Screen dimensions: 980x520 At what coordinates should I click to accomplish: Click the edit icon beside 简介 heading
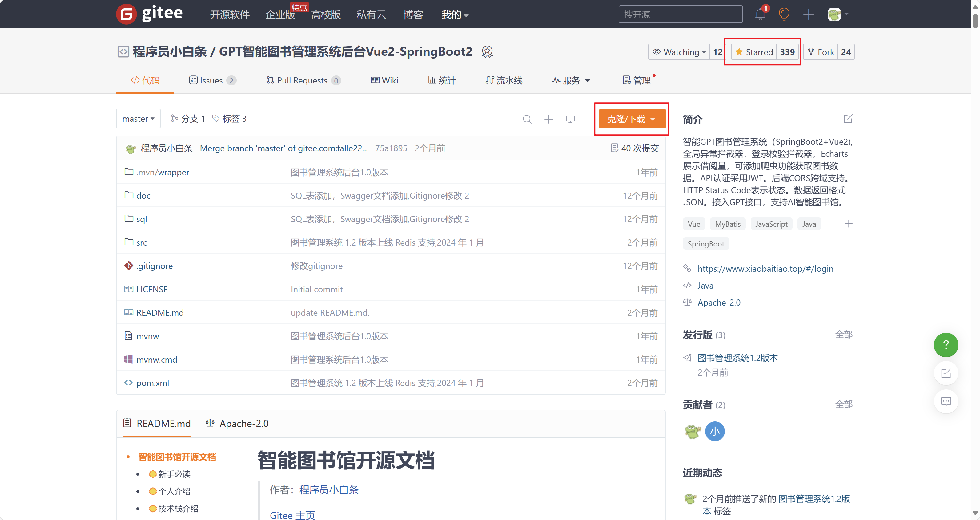click(848, 119)
